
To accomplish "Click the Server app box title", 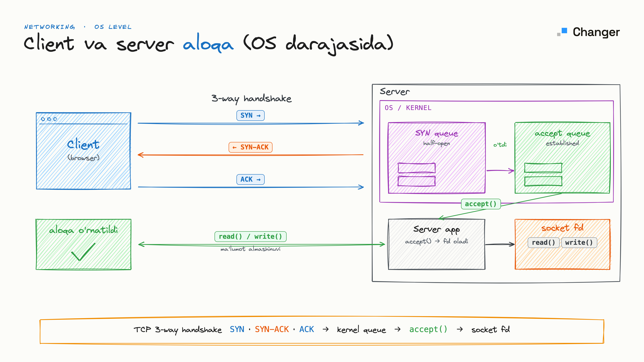I will point(437,229).
